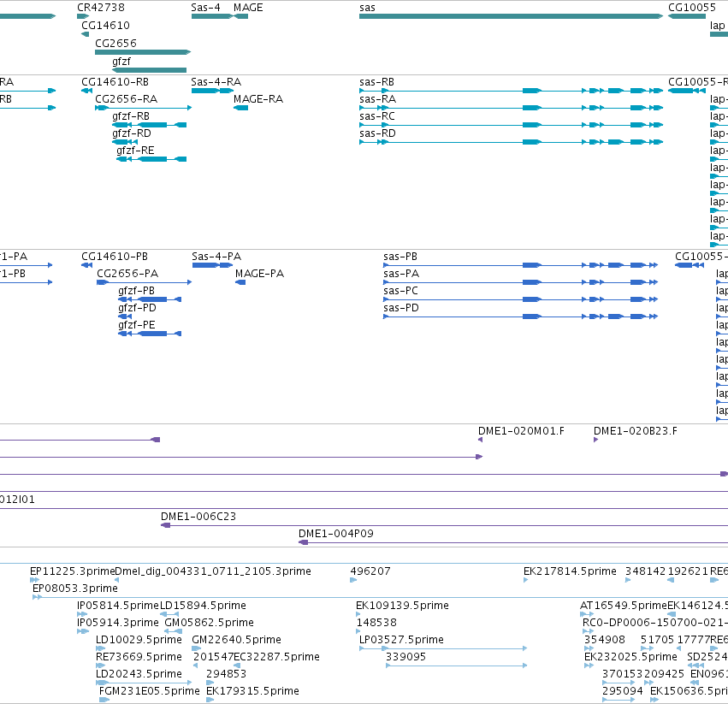Select the EK232025.5prime EST label
This screenshot has height=704, width=728.
tap(630, 657)
